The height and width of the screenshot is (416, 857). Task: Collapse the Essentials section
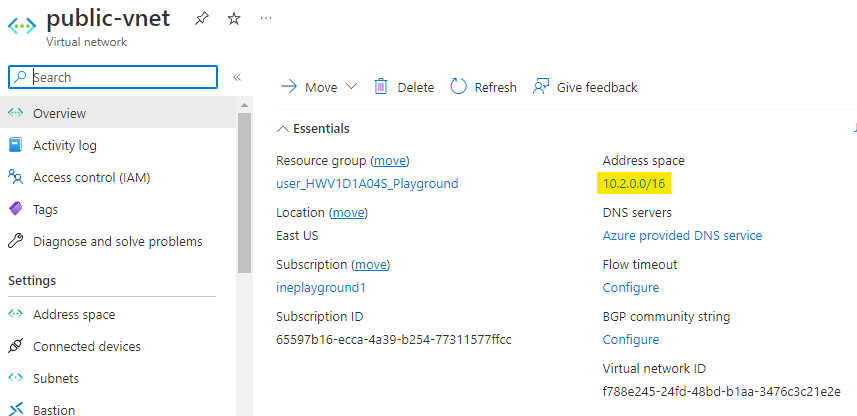tap(283, 129)
